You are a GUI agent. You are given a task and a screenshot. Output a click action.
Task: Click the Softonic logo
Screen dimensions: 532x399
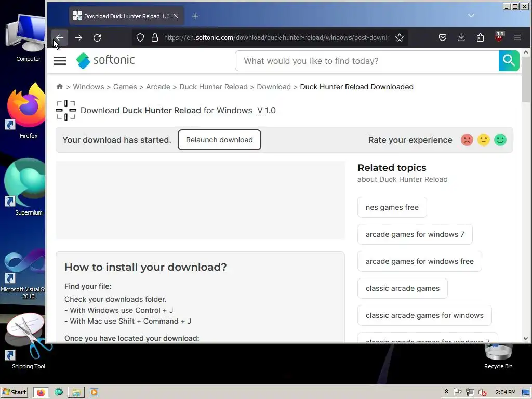[105, 60]
